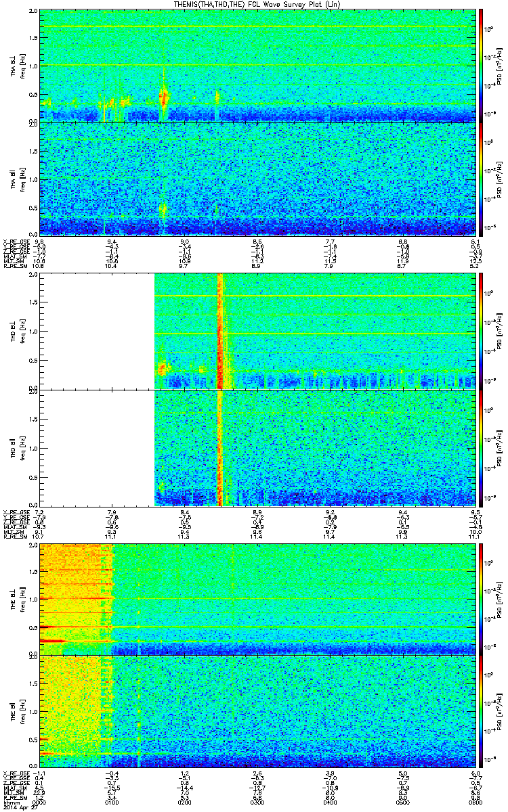The image size is (508, 812).
Task: Click the PSD units label beside THE BL color bar
Action: [499, 598]
